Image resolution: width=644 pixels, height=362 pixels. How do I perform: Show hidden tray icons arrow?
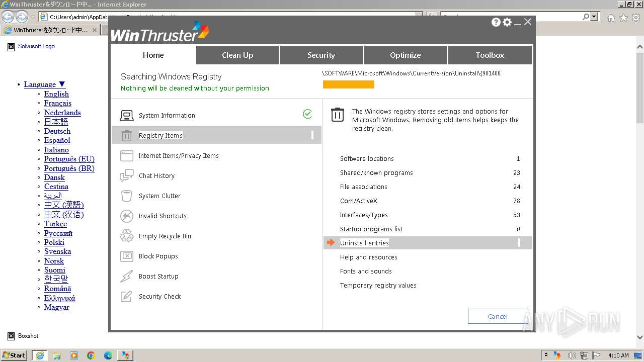coord(546,355)
